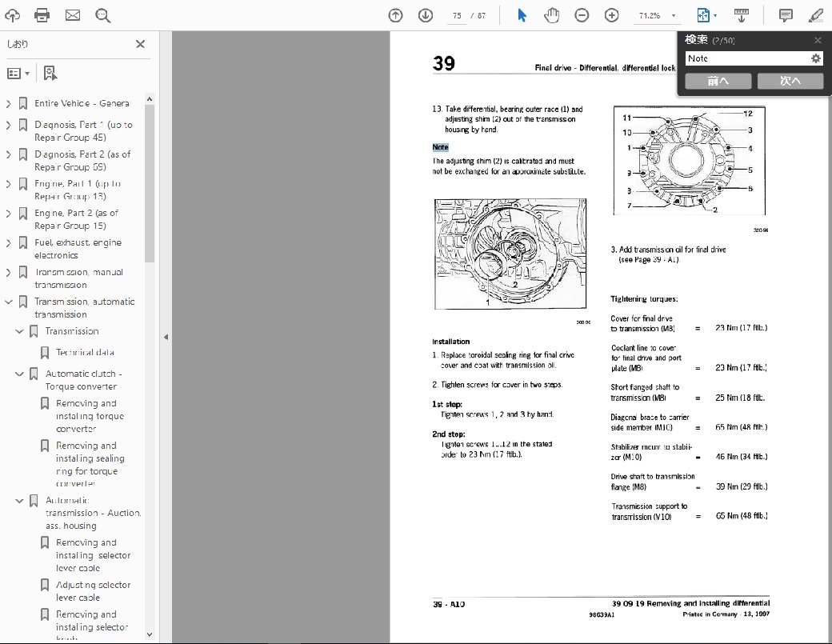
Task: Collapse the Transmission sub-bookmark
Action: [19, 331]
